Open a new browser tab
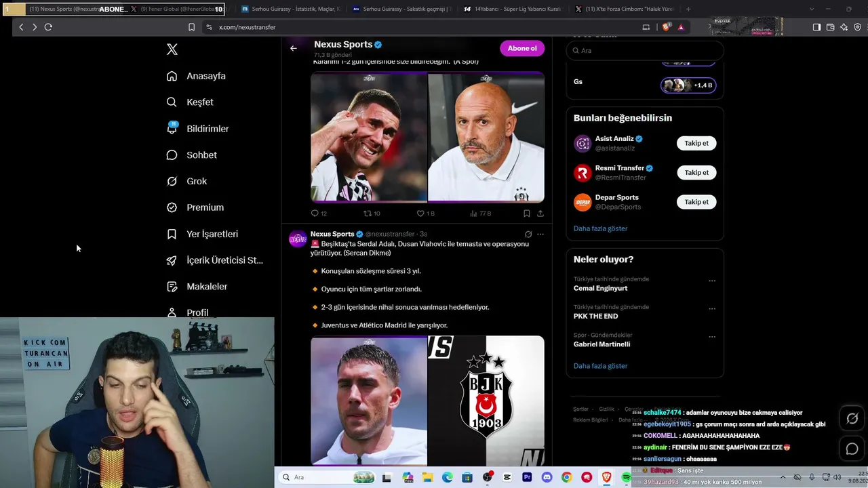868x488 pixels. coord(688,9)
